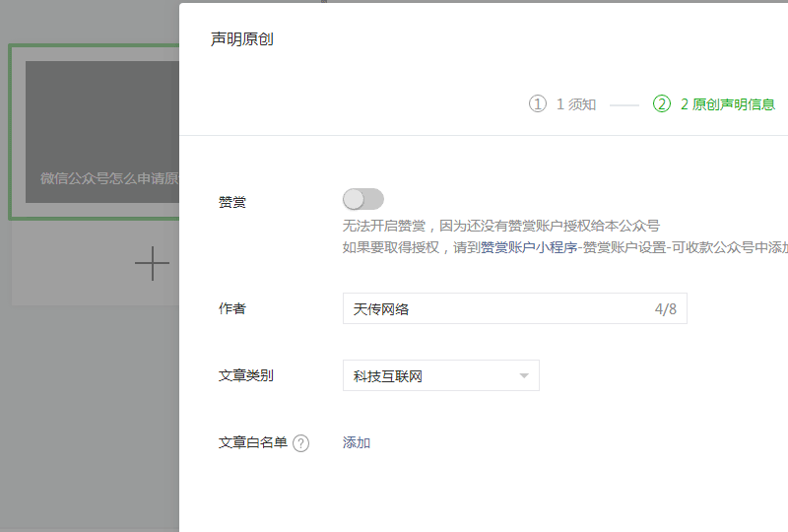Viewport: 788px width, 532px height.
Task: Select article thumbnail 微信公众号怎么申请原创
Action: [102, 132]
